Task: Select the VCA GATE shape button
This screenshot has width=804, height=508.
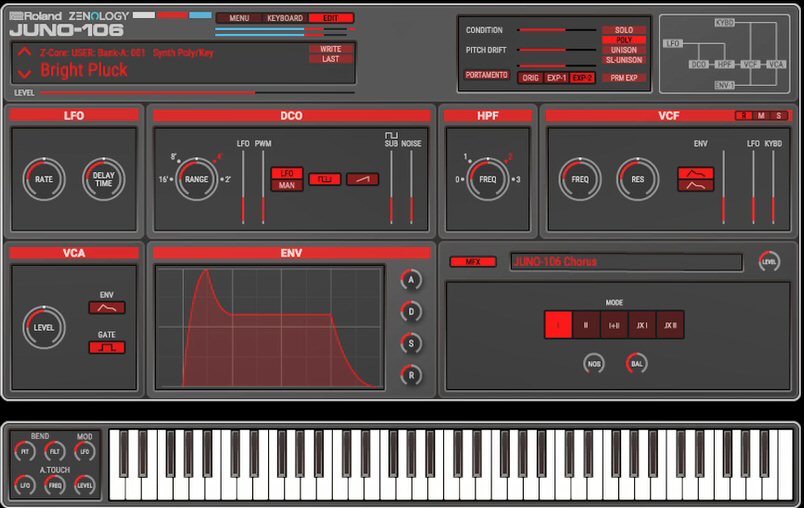Action: (107, 348)
